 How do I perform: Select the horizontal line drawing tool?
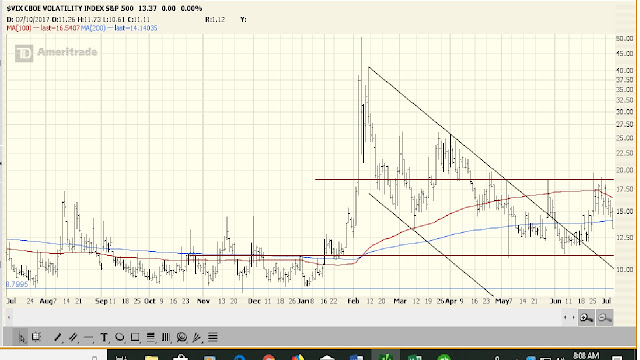tap(88, 338)
